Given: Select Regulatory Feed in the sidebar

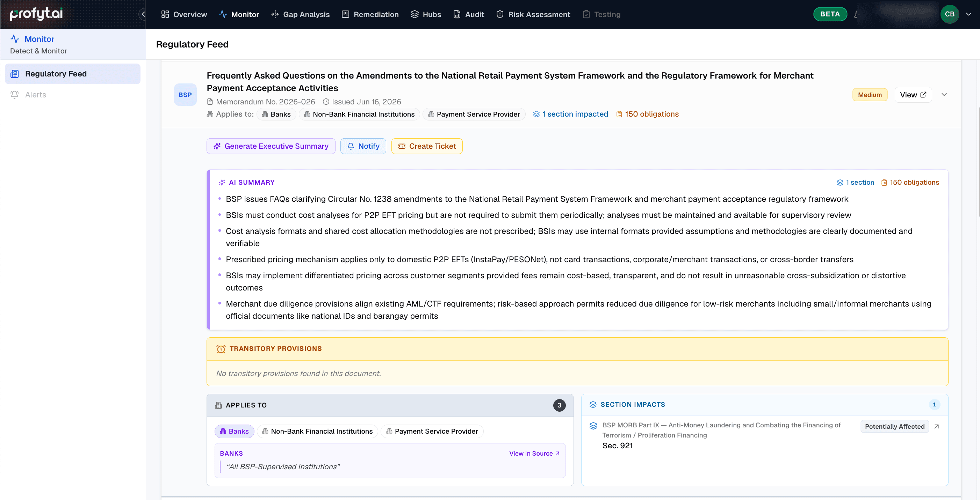Looking at the screenshot, I should click(x=72, y=74).
